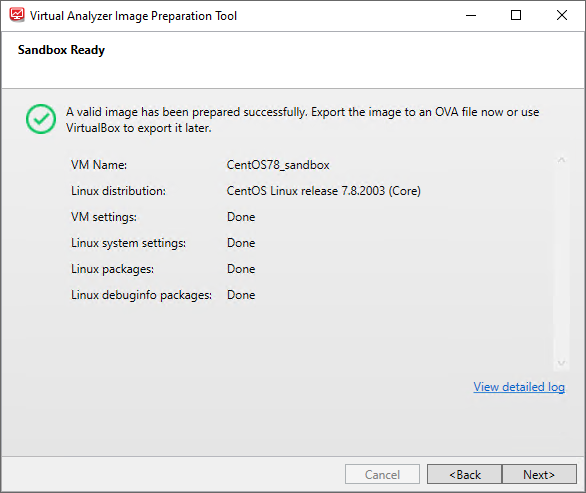
Task: Click the valid image prepared successfully message
Action: coord(303,120)
